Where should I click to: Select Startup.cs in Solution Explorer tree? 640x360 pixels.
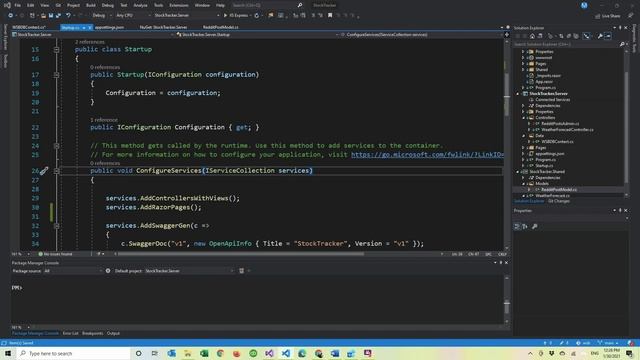[544, 166]
